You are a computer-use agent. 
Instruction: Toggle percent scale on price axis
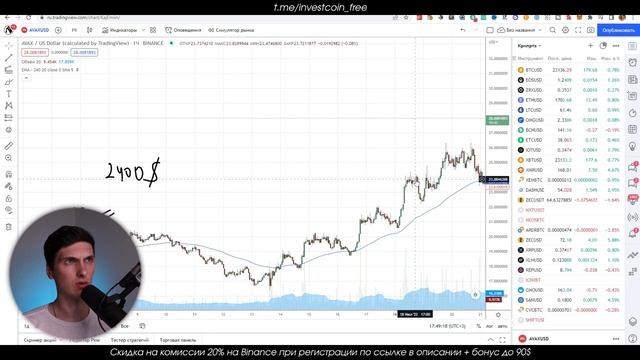[x=478, y=326]
